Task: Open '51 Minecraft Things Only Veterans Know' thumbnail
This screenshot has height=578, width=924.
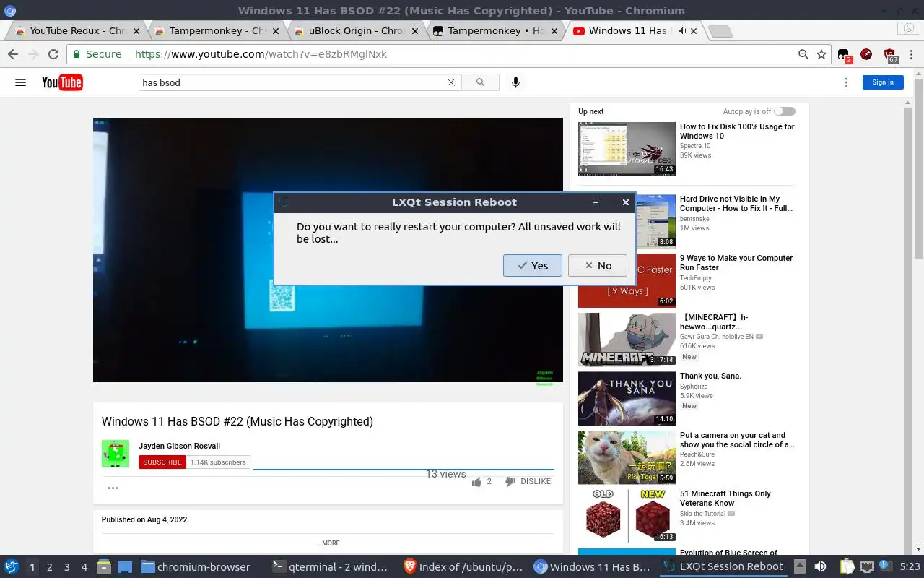Action: 627,516
